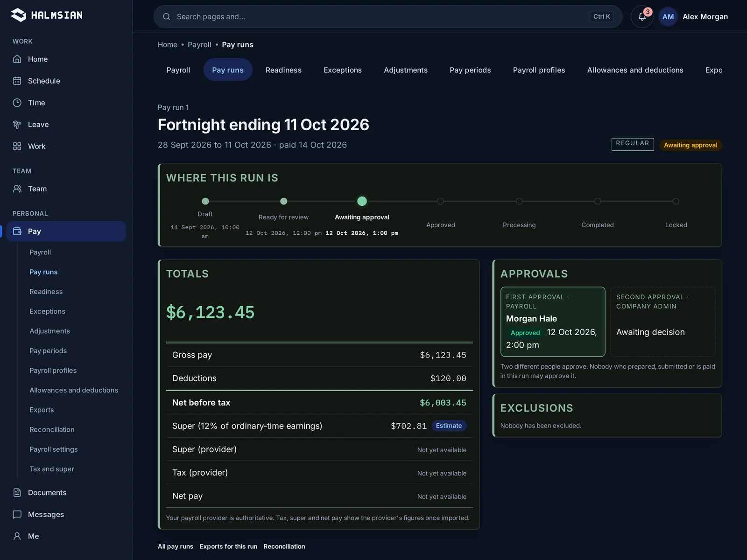The height and width of the screenshot is (560, 747).
Task: Switch to the Exceptions tab
Action: tap(343, 70)
